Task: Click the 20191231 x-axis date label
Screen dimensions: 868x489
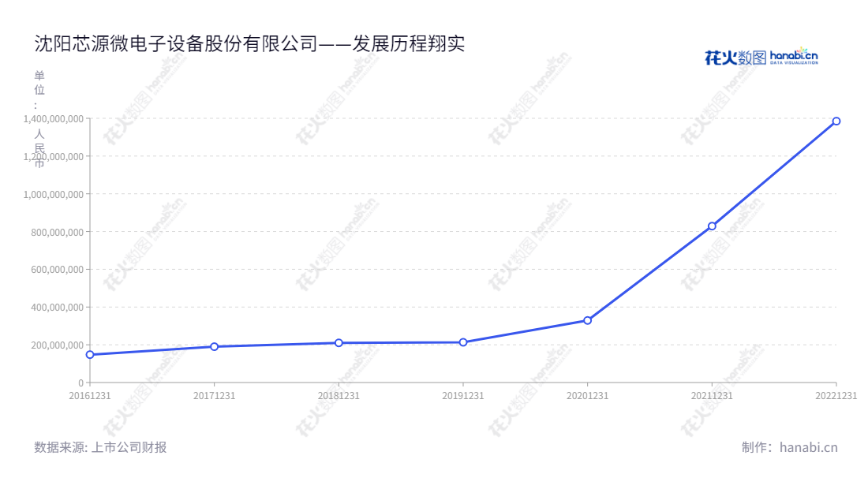Action: click(x=463, y=396)
